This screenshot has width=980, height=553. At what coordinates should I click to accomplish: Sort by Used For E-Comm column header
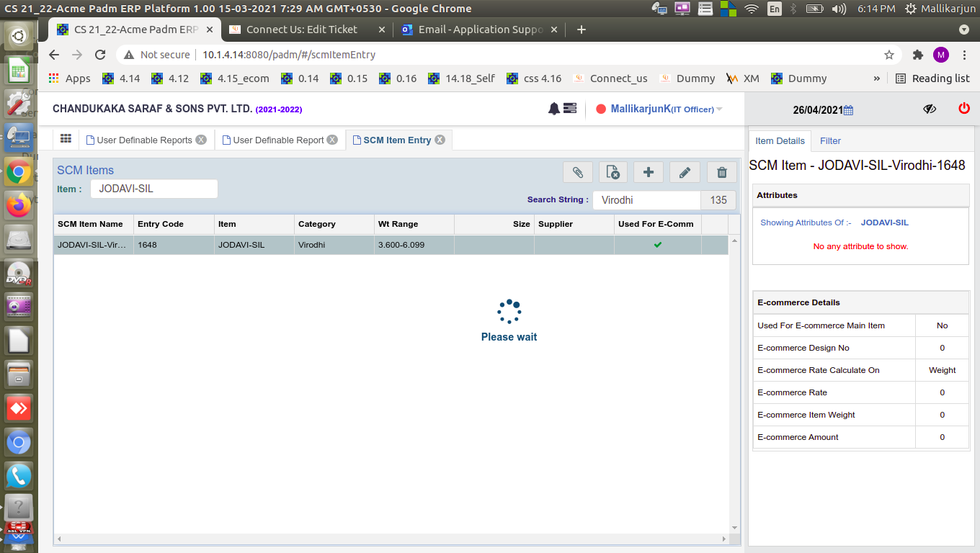658,224
